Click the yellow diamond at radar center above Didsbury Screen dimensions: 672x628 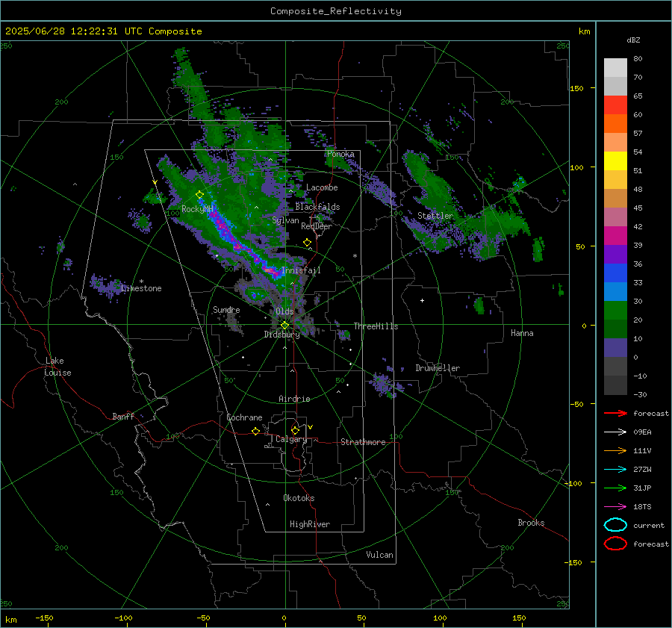(284, 326)
